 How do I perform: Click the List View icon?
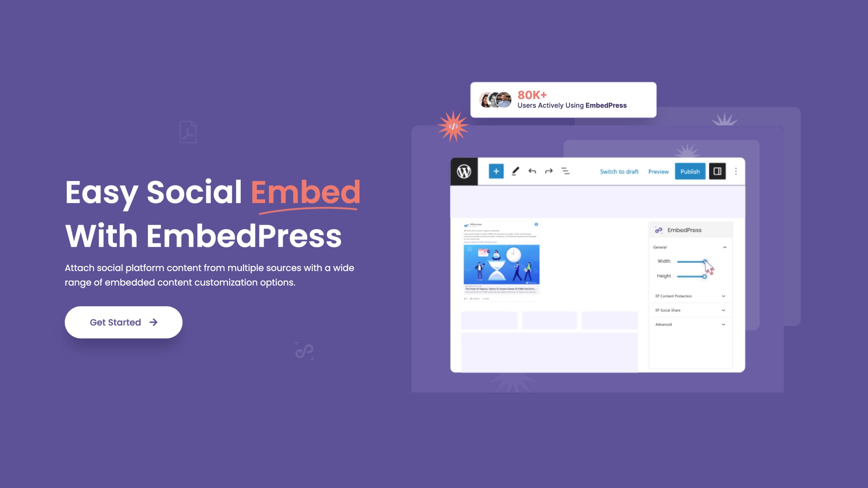coord(566,171)
